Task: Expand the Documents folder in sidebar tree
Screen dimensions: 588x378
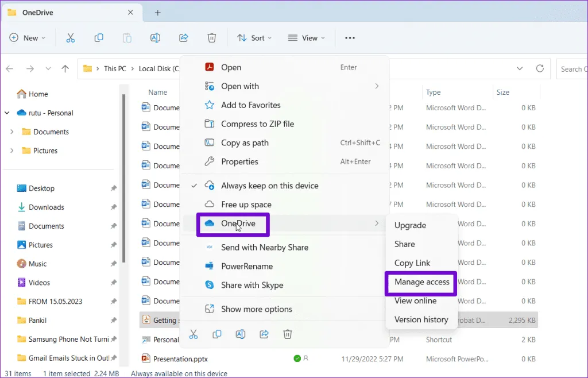Action: pos(12,132)
